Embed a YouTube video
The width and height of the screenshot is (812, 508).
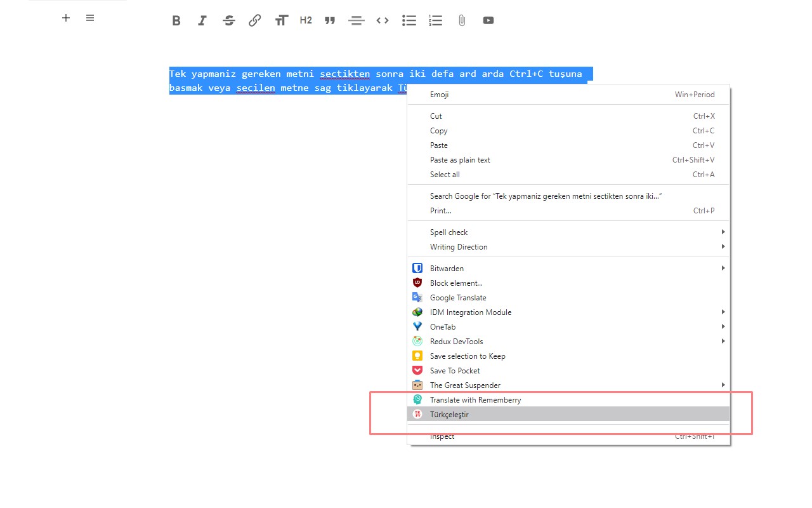pyautogui.click(x=488, y=20)
